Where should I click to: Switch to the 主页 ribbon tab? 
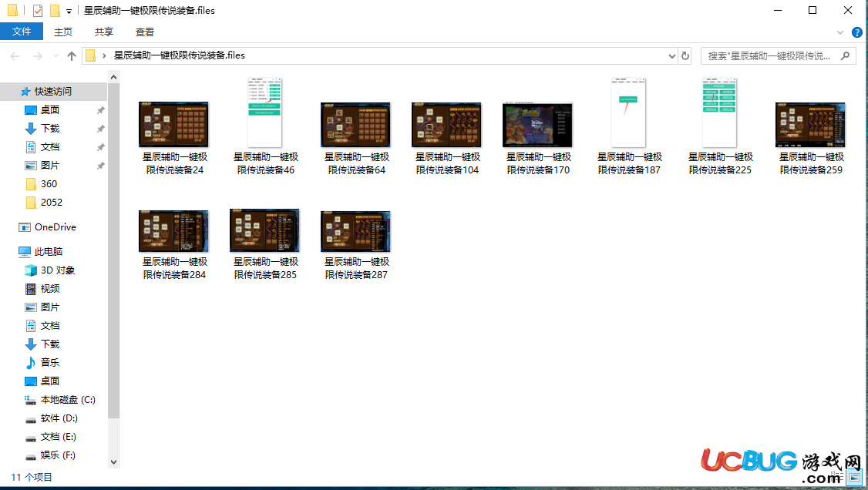[x=63, y=32]
